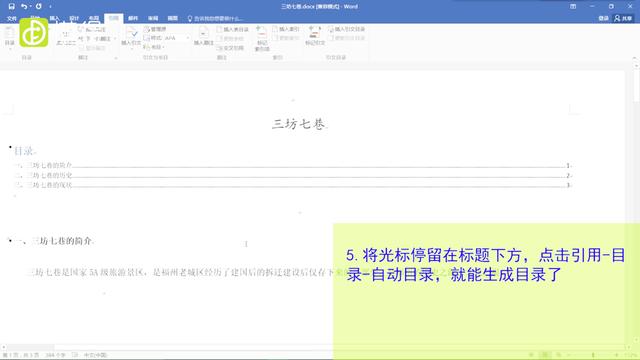Click the page number indicator in status bar
Viewport: 640px width, 360px height.
click(20, 355)
